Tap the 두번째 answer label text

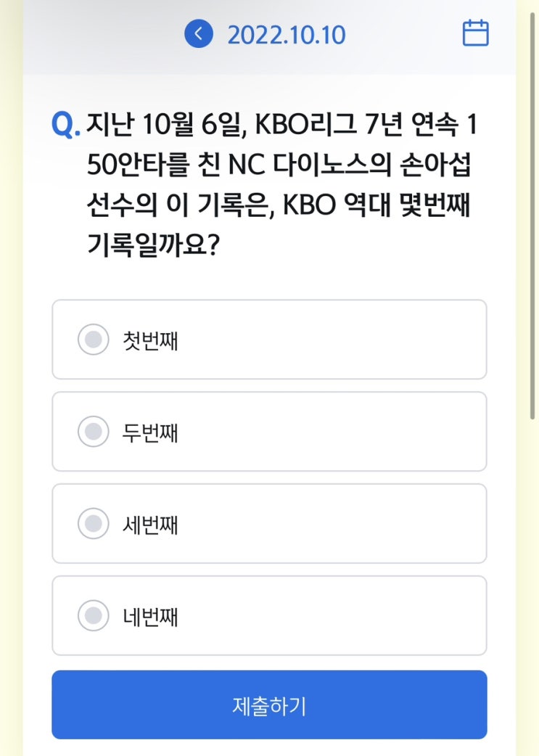pos(150,432)
